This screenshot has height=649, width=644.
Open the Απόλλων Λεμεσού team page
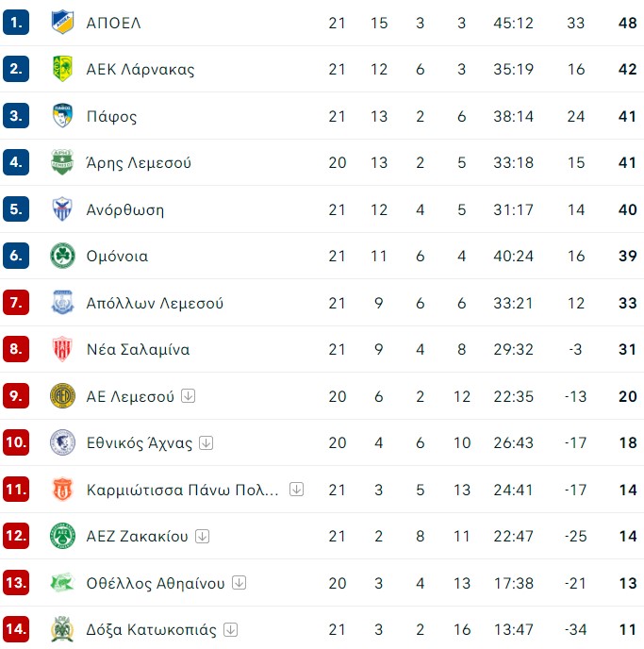coord(155,303)
